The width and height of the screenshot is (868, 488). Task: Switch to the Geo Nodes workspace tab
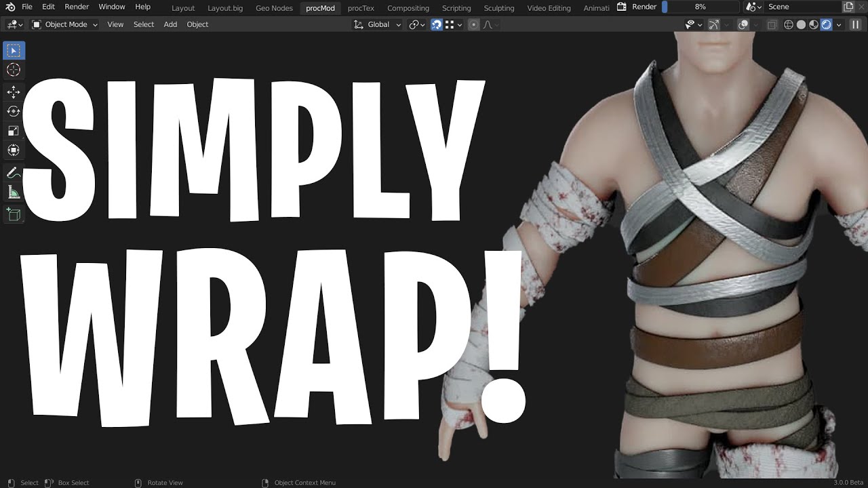point(274,8)
